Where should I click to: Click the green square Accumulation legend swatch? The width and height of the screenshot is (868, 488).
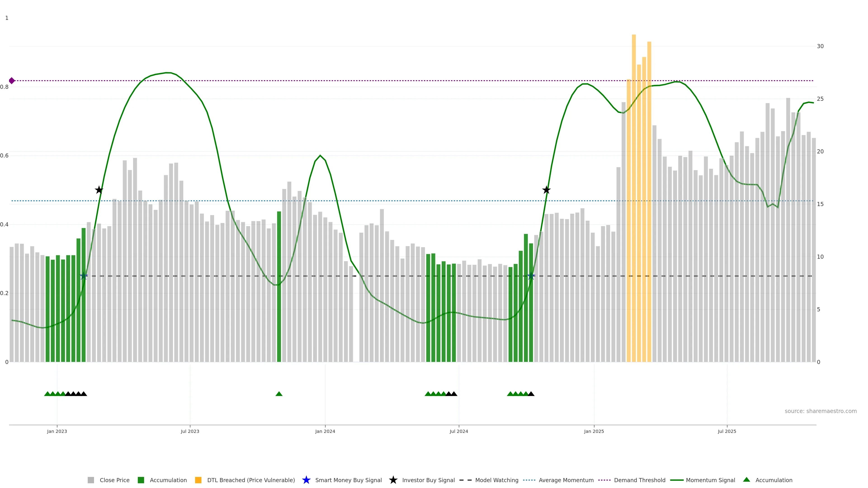point(141,480)
